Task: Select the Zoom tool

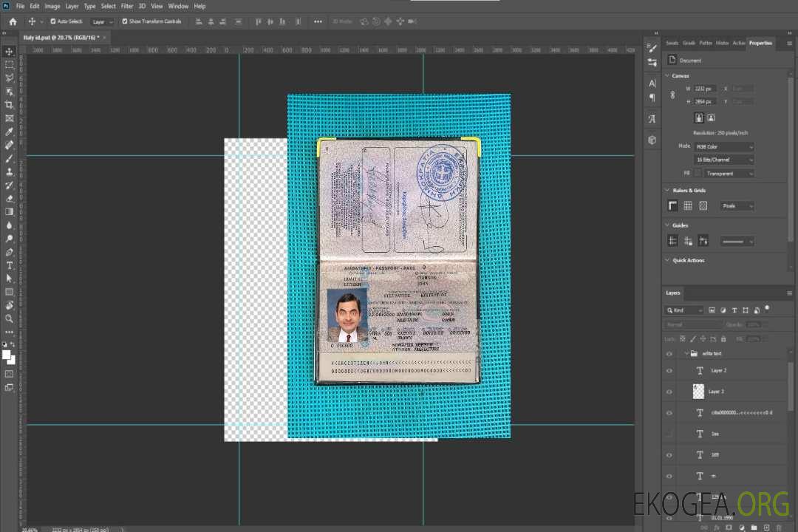Action: click(x=9, y=318)
